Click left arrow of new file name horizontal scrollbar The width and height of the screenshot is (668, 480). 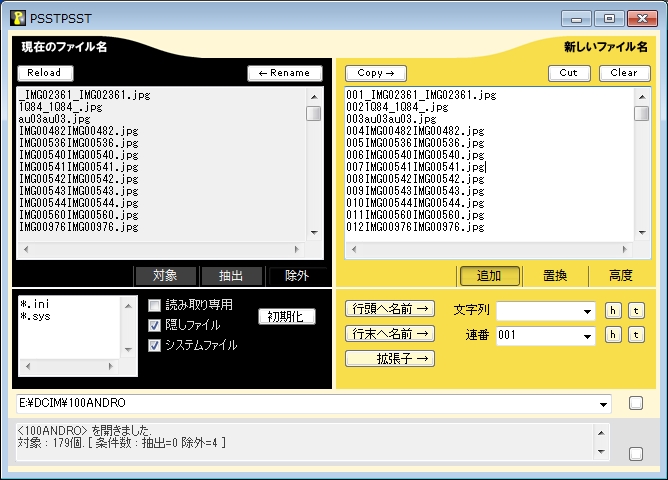354,249
